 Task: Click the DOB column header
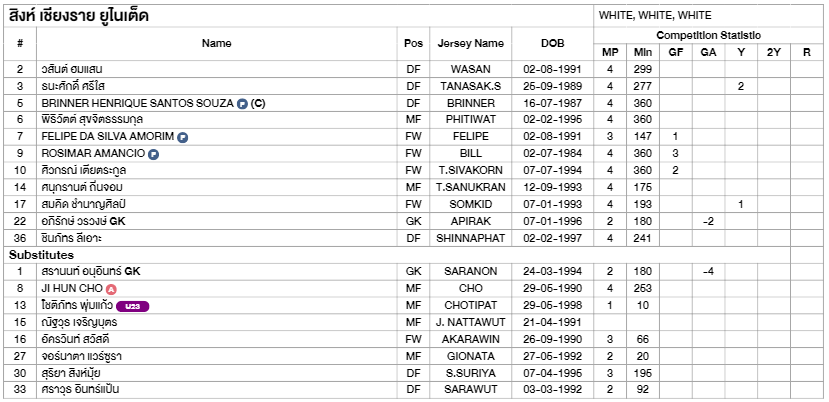coord(552,44)
